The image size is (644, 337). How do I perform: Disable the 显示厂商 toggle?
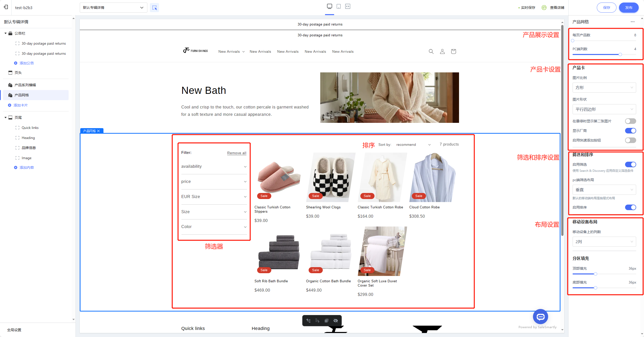(630, 131)
